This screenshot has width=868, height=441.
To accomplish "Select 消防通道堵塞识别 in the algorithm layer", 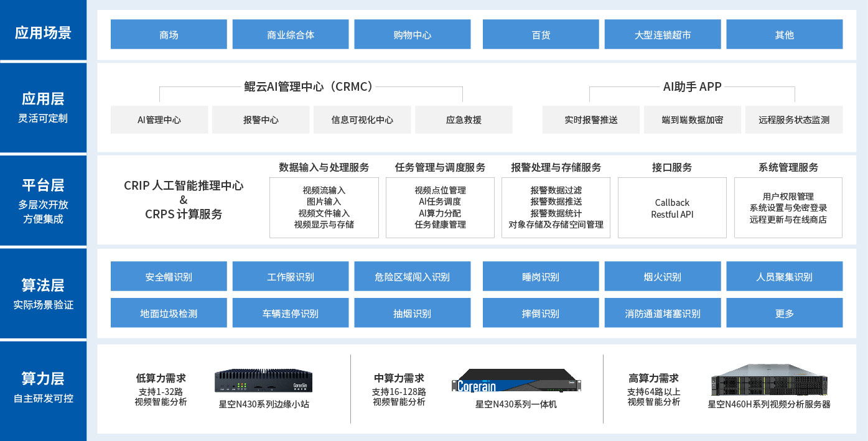I will (x=662, y=313).
